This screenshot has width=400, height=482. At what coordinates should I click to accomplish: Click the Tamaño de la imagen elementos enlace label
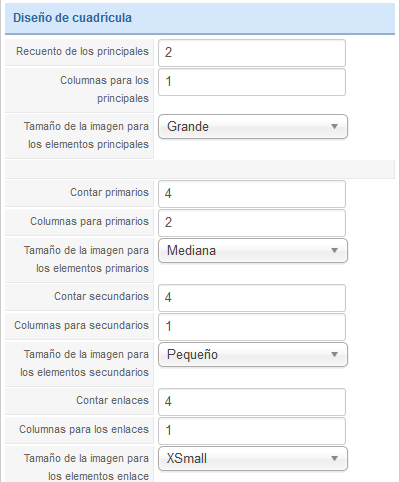86,467
